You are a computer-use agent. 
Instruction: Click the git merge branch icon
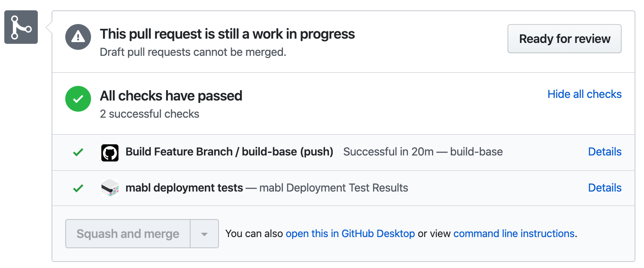pos(21,27)
